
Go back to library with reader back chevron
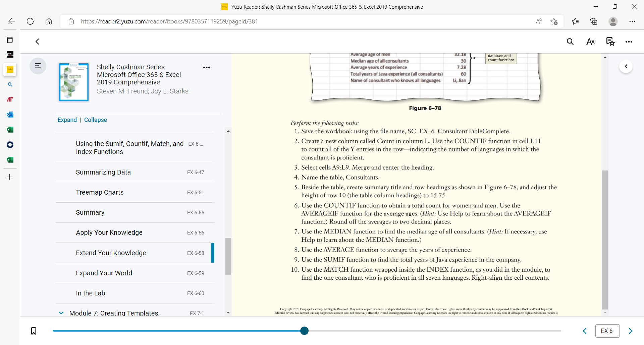[x=37, y=42]
